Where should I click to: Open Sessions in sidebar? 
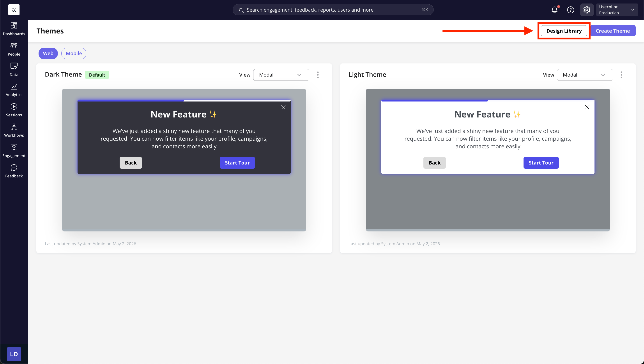click(x=14, y=110)
